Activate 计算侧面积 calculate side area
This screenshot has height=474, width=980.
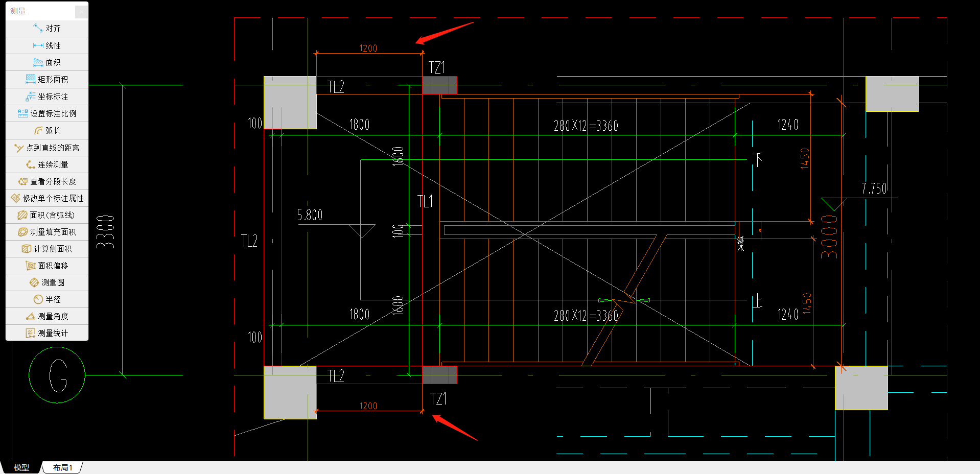pos(47,249)
